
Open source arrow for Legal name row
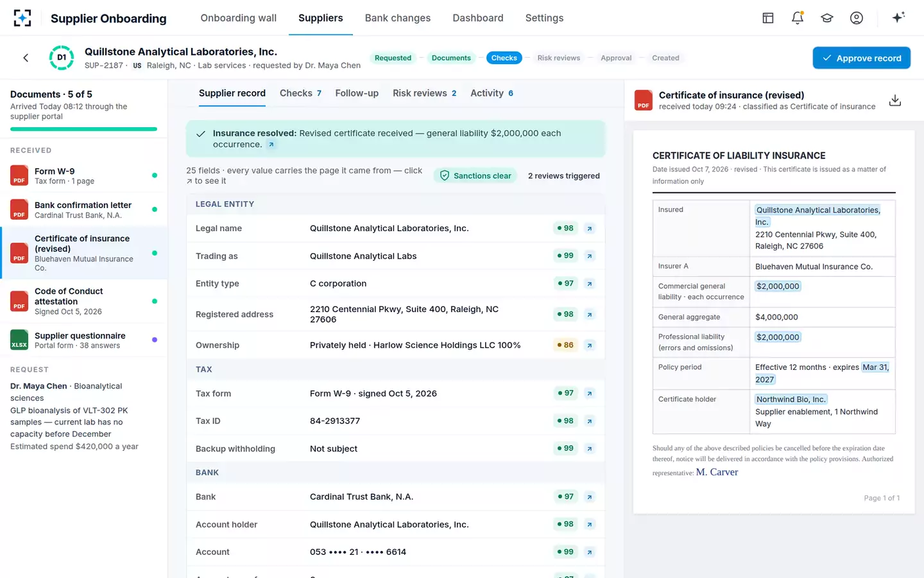click(x=590, y=229)
